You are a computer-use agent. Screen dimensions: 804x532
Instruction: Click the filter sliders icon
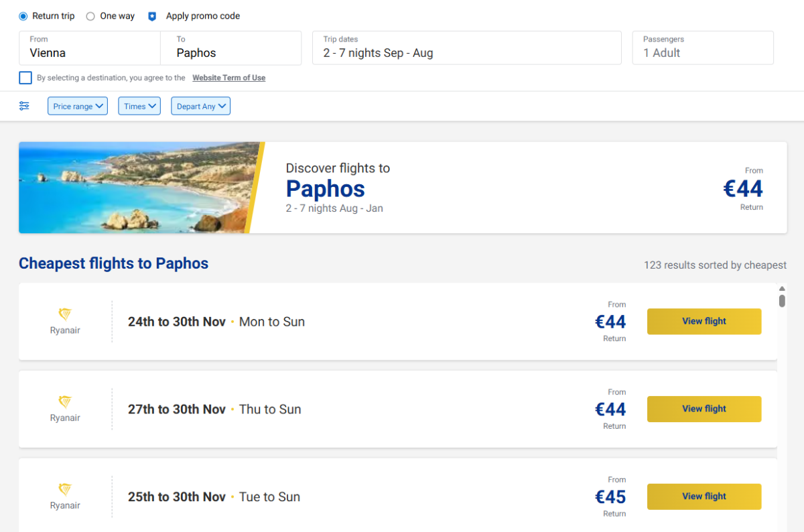pyautogui.click(x=24, y=106)
